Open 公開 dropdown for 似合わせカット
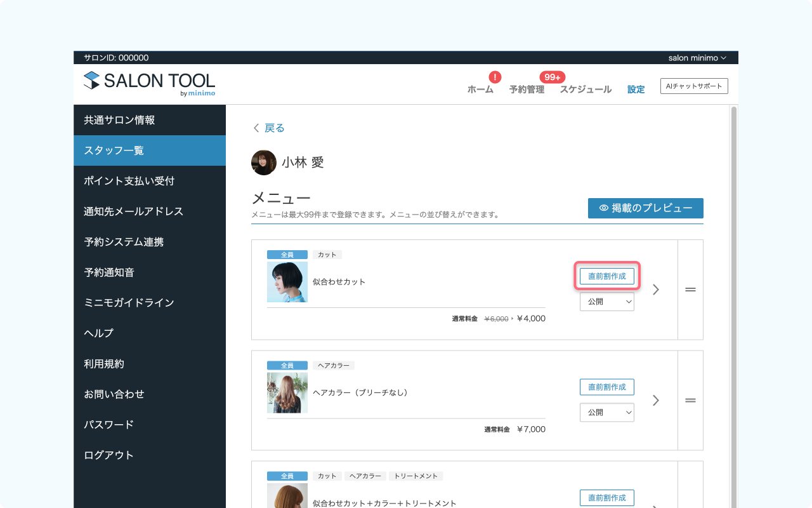Image resolution: width=812 pixels, height=508 pixels. pyautogui.click(x=607, y=302)
